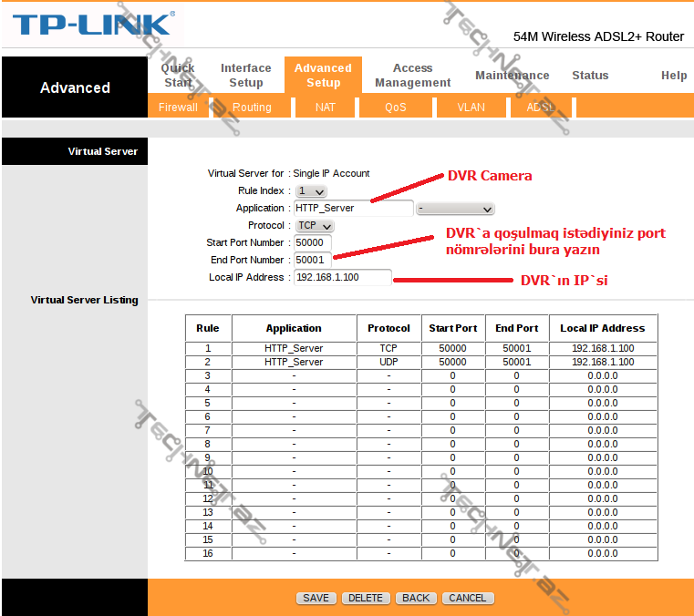Screen dimensions: 694x616
Task: Open the QoS submenu
Action: [396, 108]
